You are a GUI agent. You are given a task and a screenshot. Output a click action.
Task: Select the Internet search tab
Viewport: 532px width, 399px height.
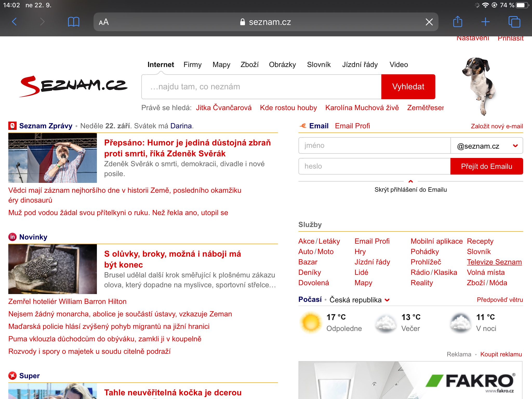(x=161, y=65)
